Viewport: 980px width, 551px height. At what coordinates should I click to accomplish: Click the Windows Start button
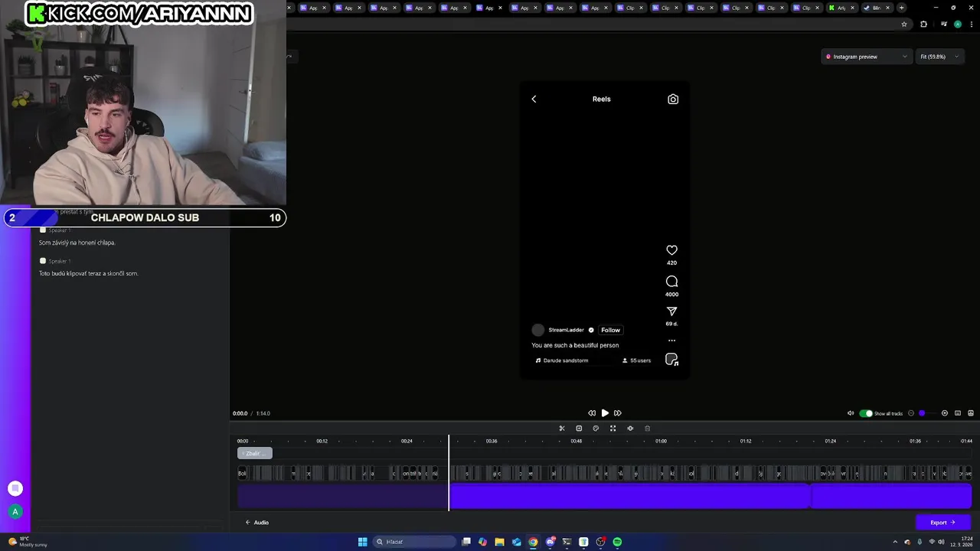pos(362,542)
